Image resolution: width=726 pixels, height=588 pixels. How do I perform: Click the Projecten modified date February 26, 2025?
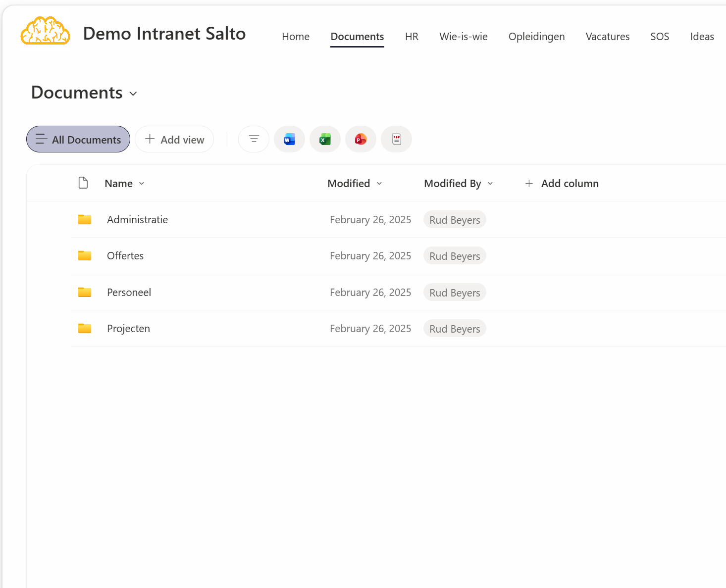click(370, 329)
